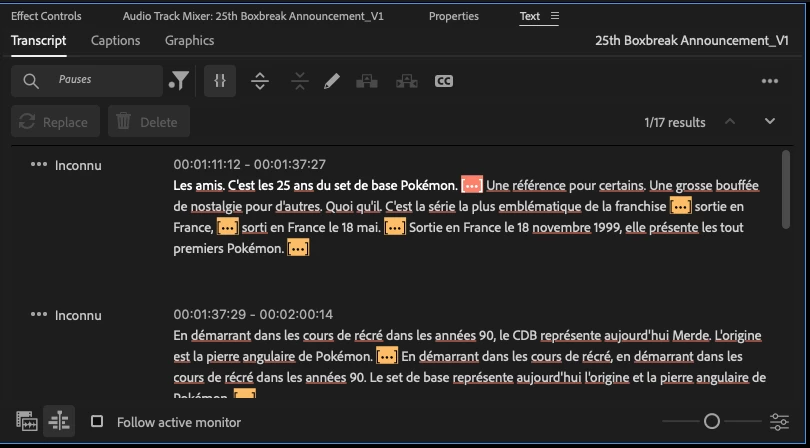
Task: Open the Effect Controls panel tab
Action: [x=46, y=16]
